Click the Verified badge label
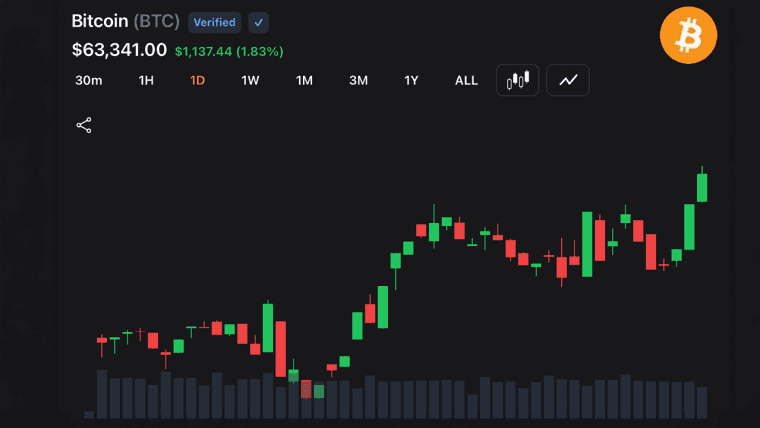Image resolution: width=760 pixels, height=428 pixels. pos(214,22)
